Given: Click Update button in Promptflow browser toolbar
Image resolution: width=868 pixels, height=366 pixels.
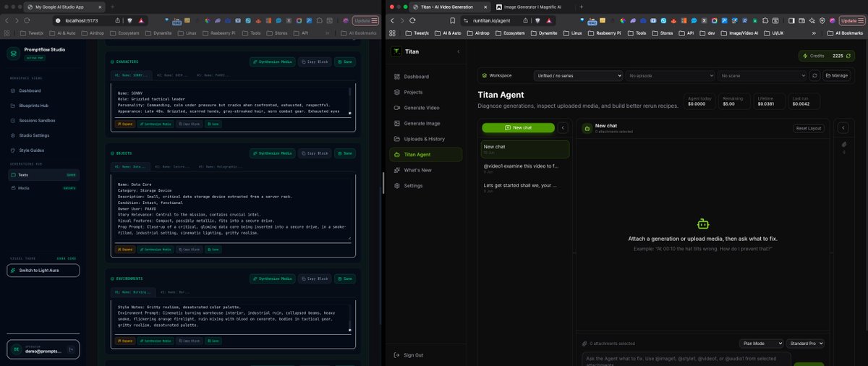Looking at the screenshot, I should [x=364, y=21].
